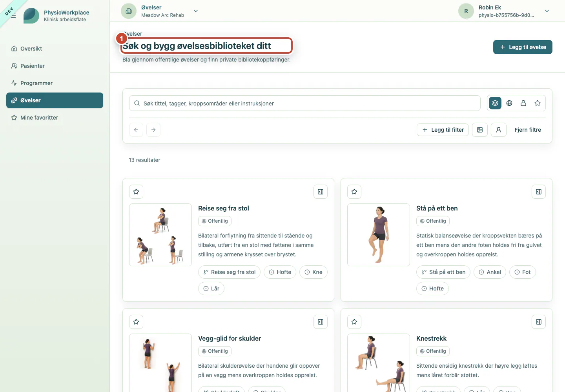Click the Kne tag chip
565x392 pixels.
(313, 272)
